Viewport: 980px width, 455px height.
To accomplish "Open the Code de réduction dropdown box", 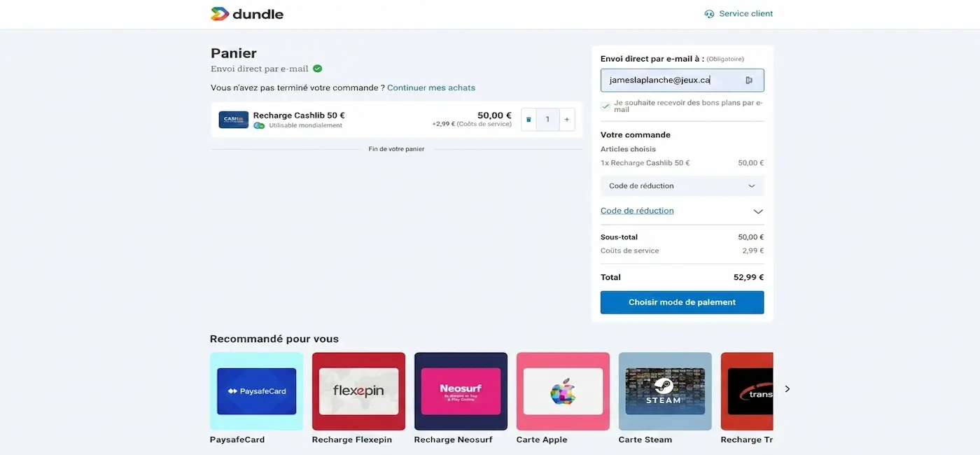I will tap(682, 186).
